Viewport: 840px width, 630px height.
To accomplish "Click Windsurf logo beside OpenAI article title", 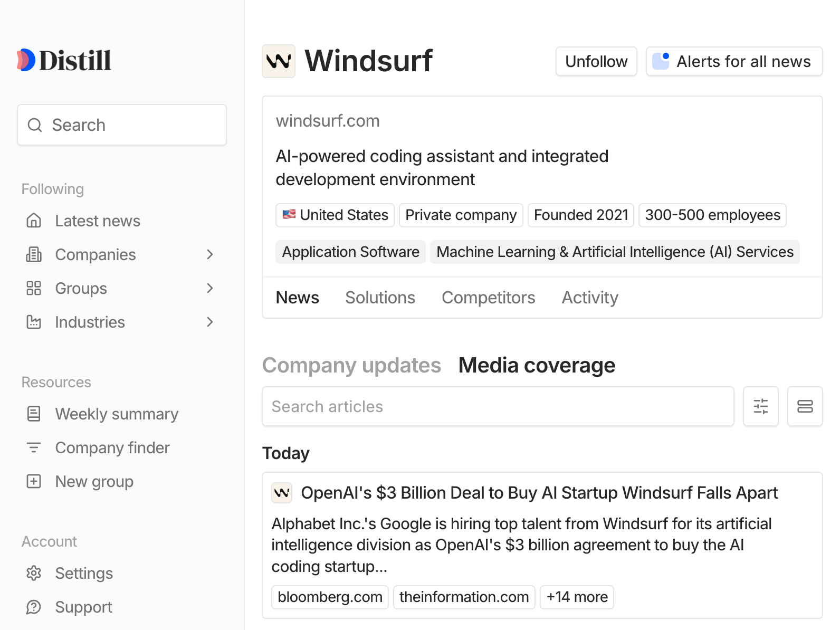I will (x=282, y=493).
